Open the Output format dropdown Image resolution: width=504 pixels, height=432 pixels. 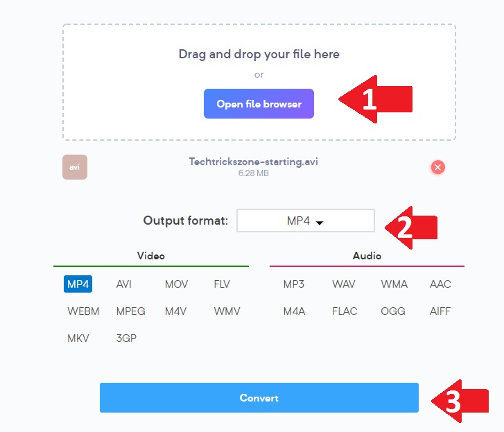[x=306, y=221]
